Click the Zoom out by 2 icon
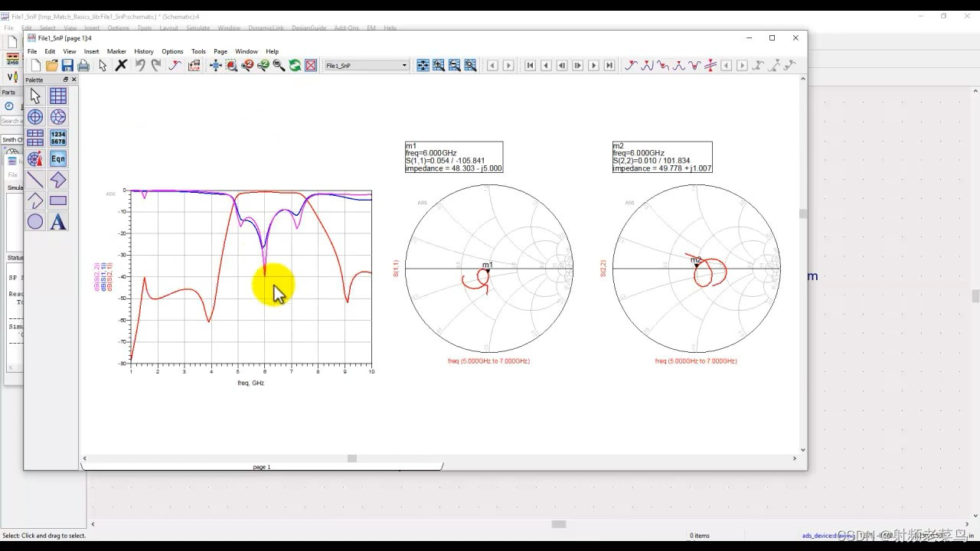980x551 pixels. pos(263,66)
